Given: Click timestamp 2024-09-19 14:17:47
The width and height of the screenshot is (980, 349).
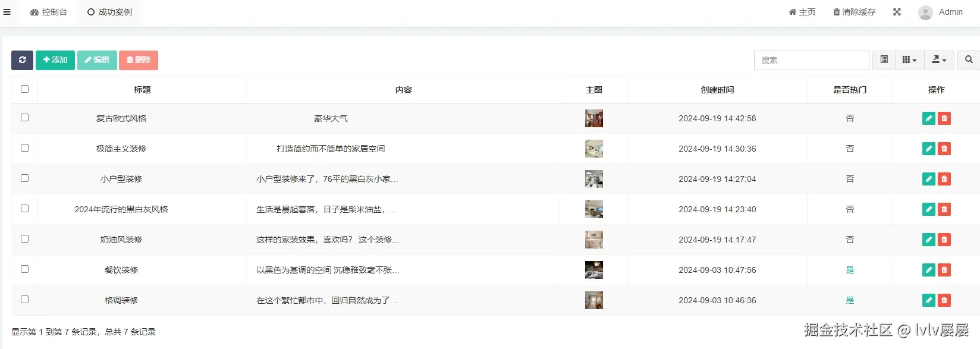Looking at the screenshot, I should coord(717,240).
